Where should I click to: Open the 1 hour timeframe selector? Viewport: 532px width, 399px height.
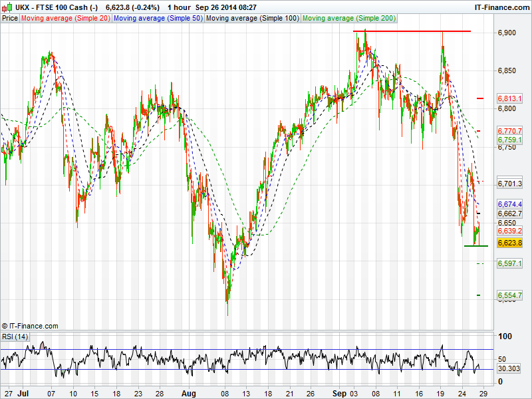180,7
